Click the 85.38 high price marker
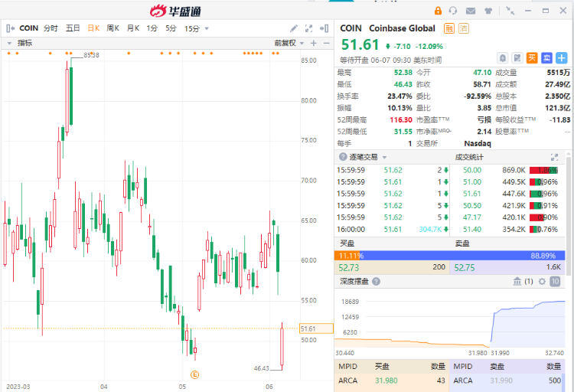This screenshot has height=392, width=574. pos(91,55)
